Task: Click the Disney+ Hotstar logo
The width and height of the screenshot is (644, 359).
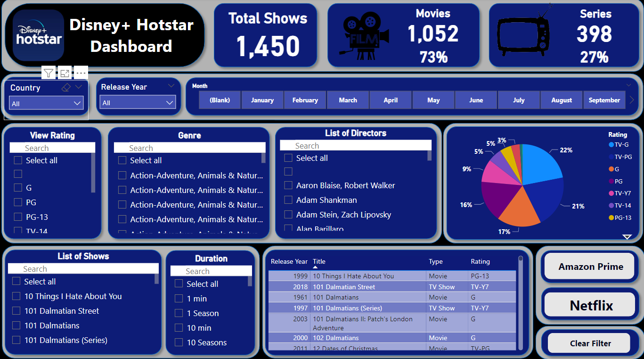Action: click(x=39, y=35)
